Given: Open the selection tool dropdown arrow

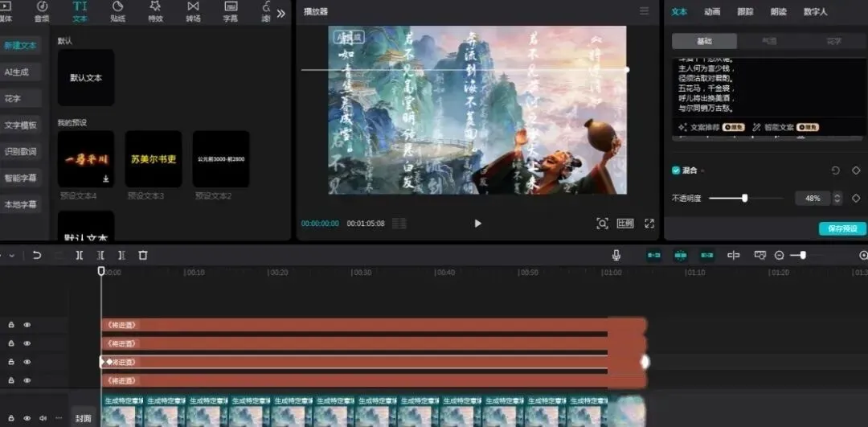Looking at the screenshot, I should coord(11,255).
